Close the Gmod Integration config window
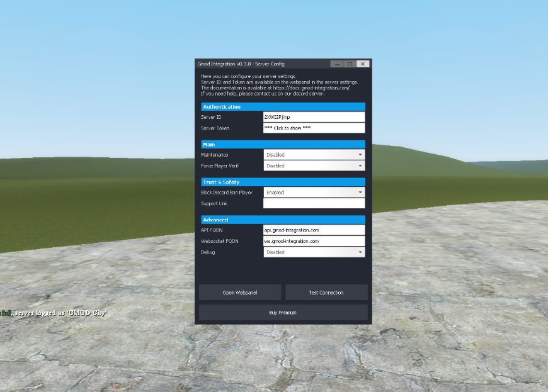Screen dimensions: 548x392 tap(363, 64)
